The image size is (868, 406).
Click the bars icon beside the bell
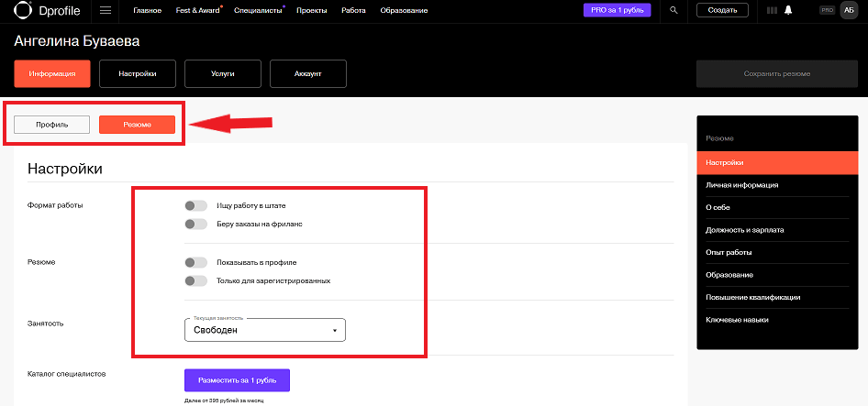click(773, 10)
